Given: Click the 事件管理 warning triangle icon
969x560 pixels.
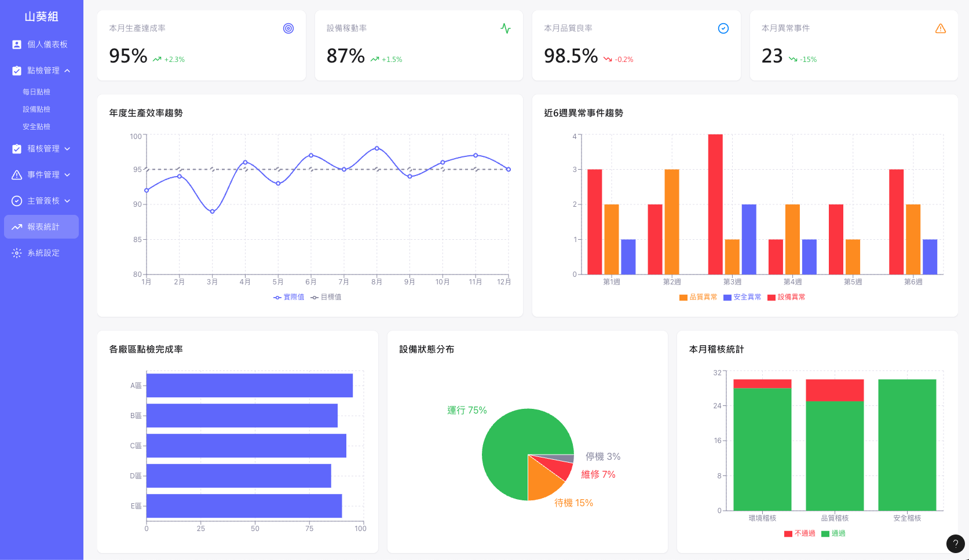Looking at the screenshot, I should [x=17, y=175].
